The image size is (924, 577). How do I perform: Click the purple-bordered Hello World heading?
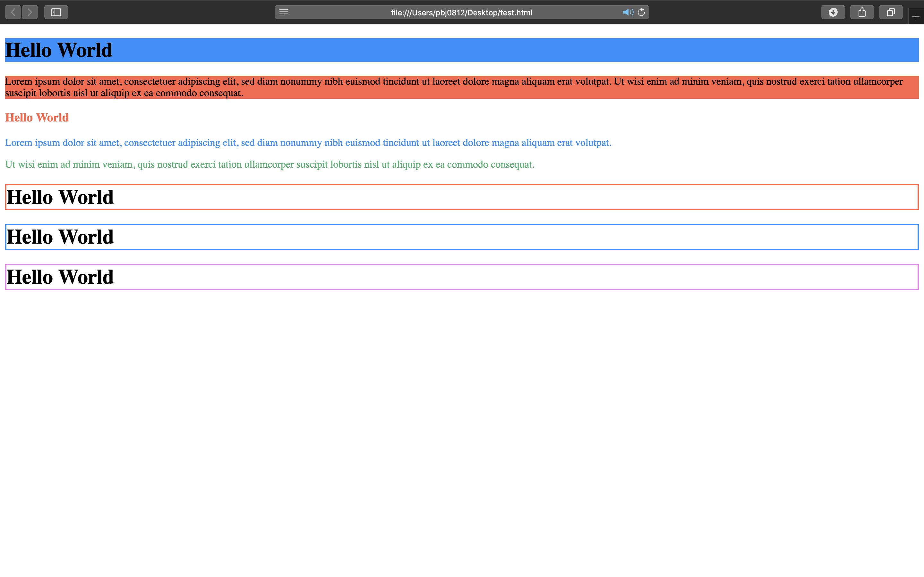click(60, 277)
